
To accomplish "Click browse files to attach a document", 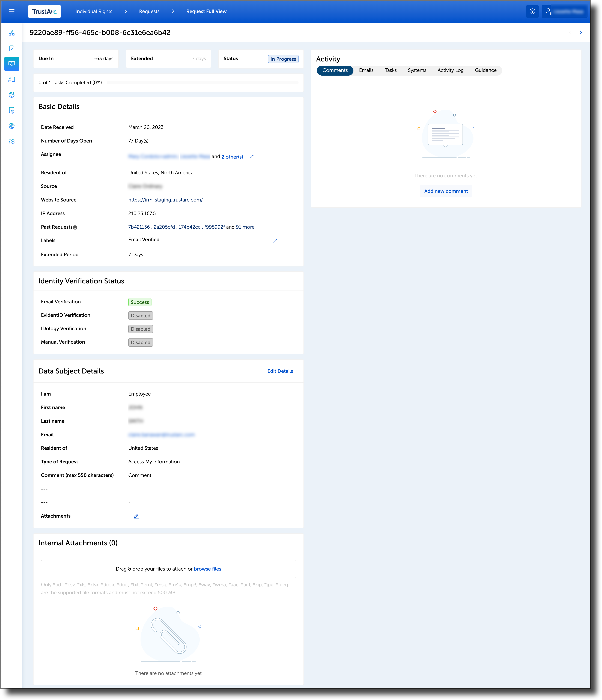I will [x=207, y=569].
